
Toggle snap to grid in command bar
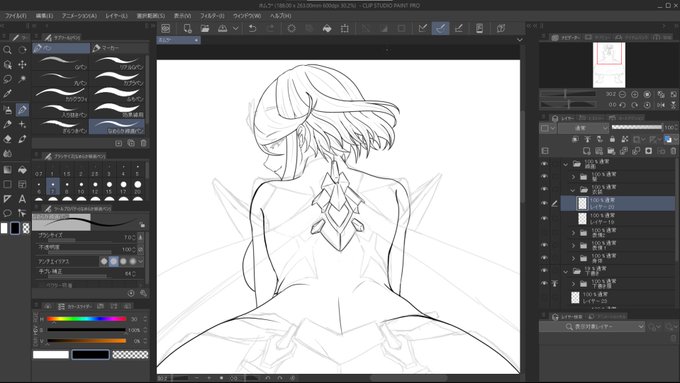click(458, 29)
